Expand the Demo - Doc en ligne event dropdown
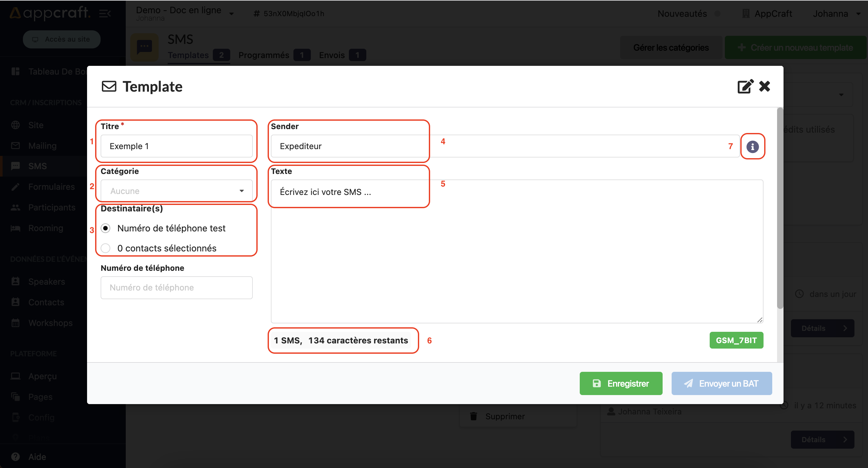This screenshot has height=468, width=868. pos(232,14)
